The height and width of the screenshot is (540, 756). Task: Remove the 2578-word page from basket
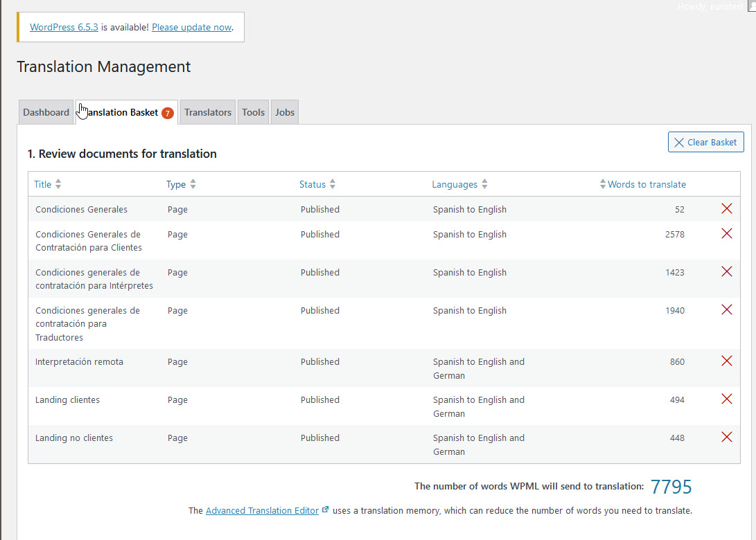[x=726, y=233]
